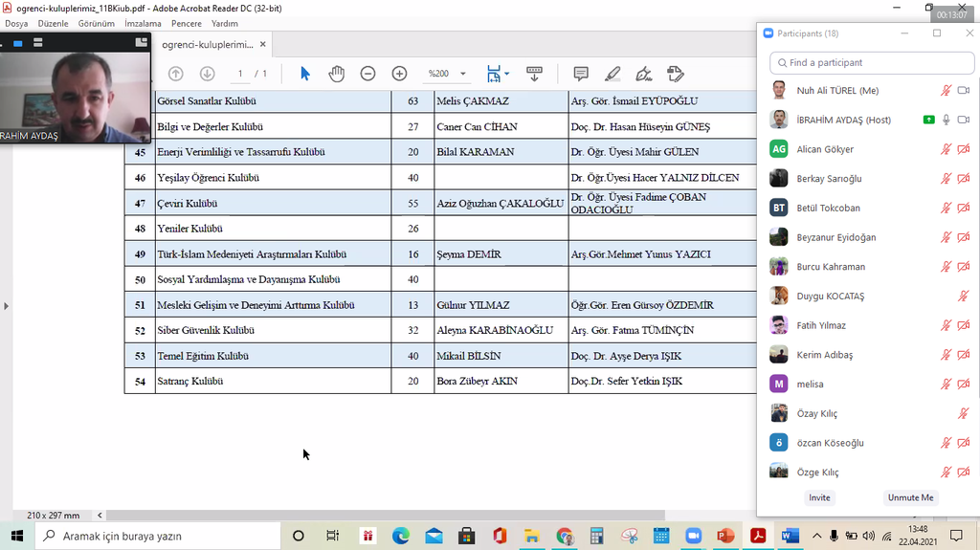This screenshot has height=550, width=980.
Task: Click the zoom out minus icon
Action: click(367, 74)
